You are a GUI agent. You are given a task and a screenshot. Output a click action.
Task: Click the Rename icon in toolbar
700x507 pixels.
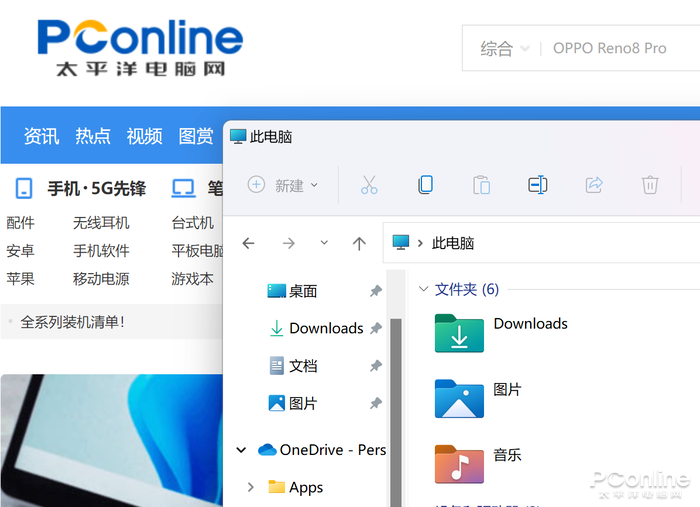[537, 185]
